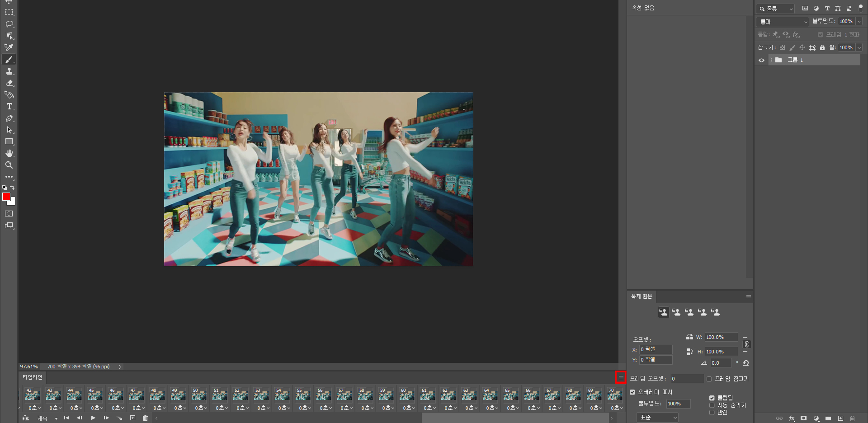This screenshot has height=423, width=868.
Task: Duplicate the selected frame
Action: [132, 418]
